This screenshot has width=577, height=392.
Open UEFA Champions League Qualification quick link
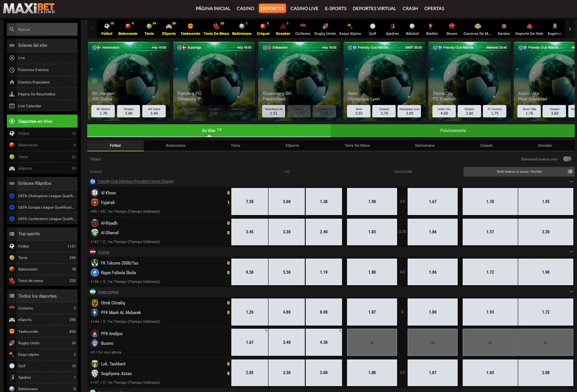pos(42,196)
